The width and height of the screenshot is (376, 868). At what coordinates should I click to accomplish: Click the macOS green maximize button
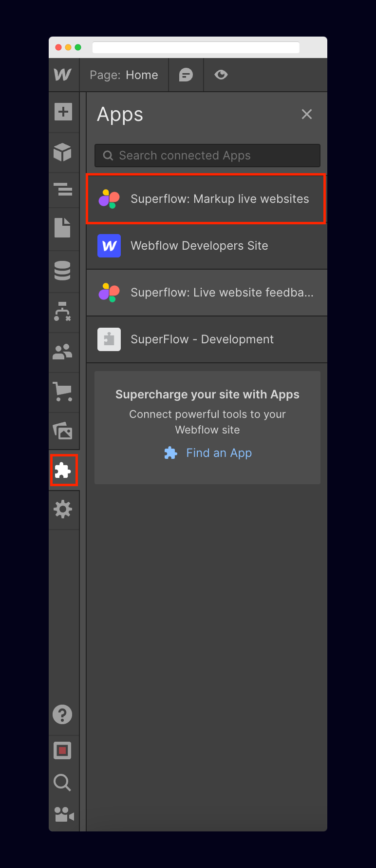(x=78, y=47)
